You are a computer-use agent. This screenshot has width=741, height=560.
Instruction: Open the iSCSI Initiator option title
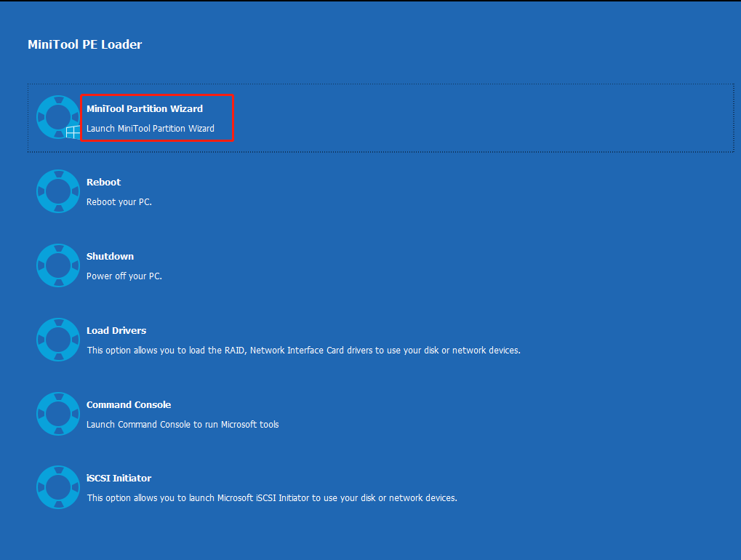click(x=119, y=479)
